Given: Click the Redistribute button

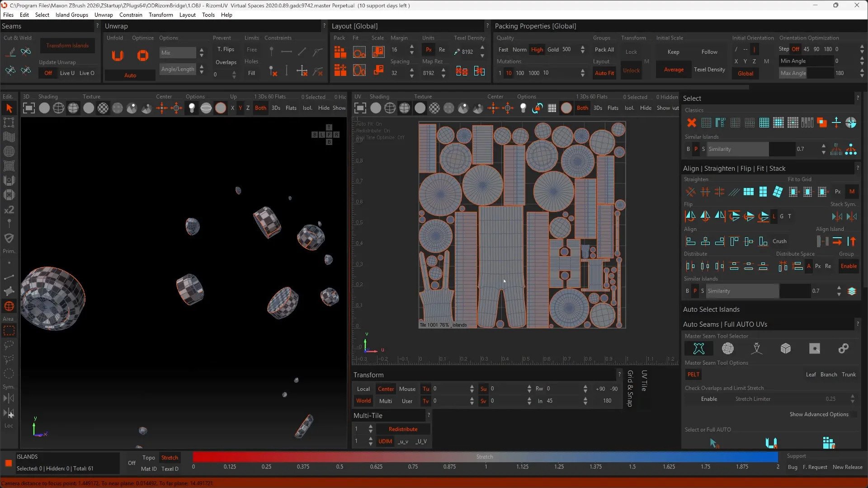Looking at the screenshot, I should [403, 429].
